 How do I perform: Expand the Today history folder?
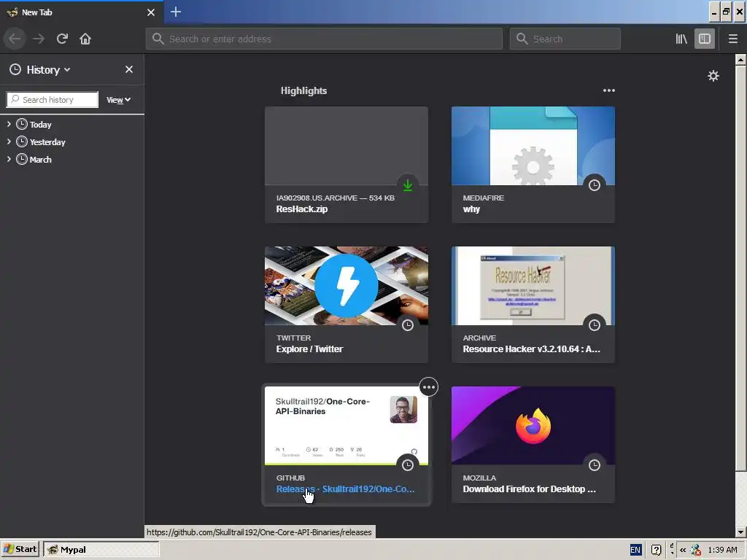(9, 124)
